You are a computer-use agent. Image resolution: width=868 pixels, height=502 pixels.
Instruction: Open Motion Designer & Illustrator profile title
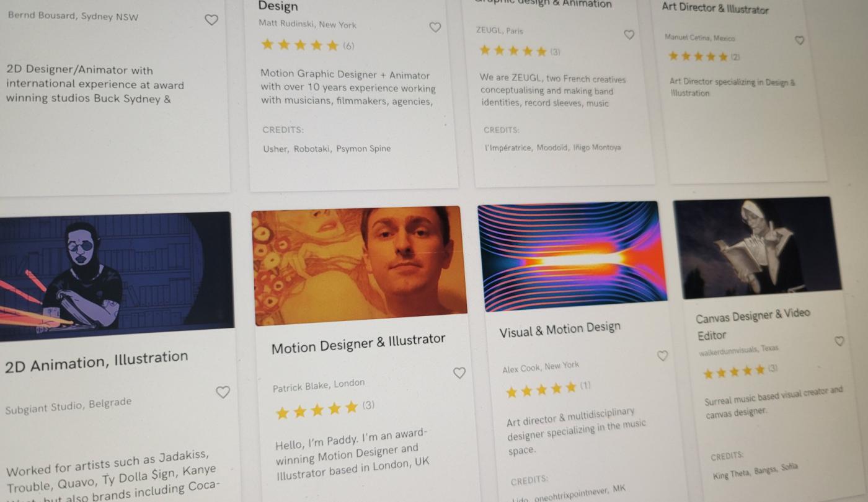(358, 343)
